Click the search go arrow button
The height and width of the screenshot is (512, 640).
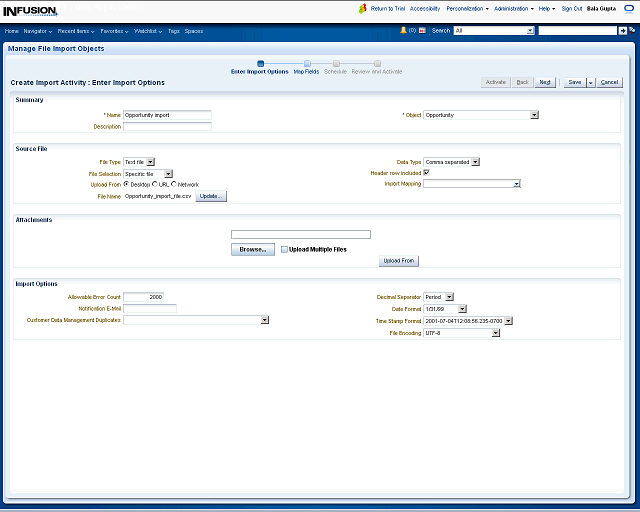(622, 31)
